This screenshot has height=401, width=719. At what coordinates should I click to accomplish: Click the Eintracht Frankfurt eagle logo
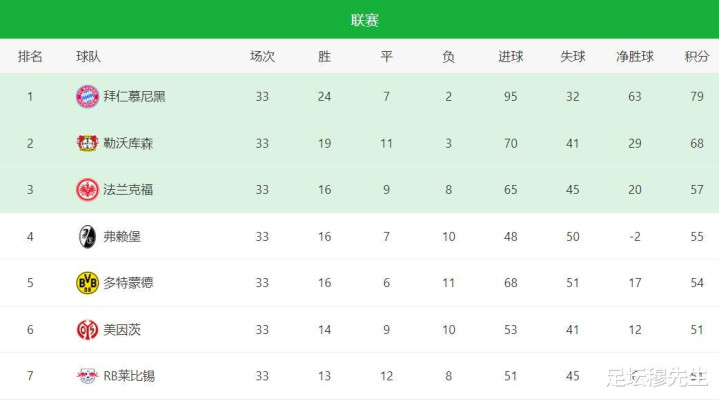click(x=87, y=190)
